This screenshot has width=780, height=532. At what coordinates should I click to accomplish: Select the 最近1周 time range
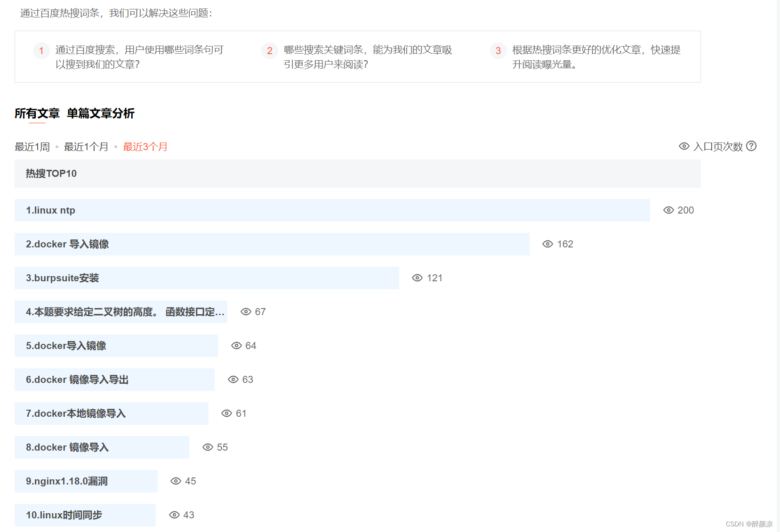32,147
